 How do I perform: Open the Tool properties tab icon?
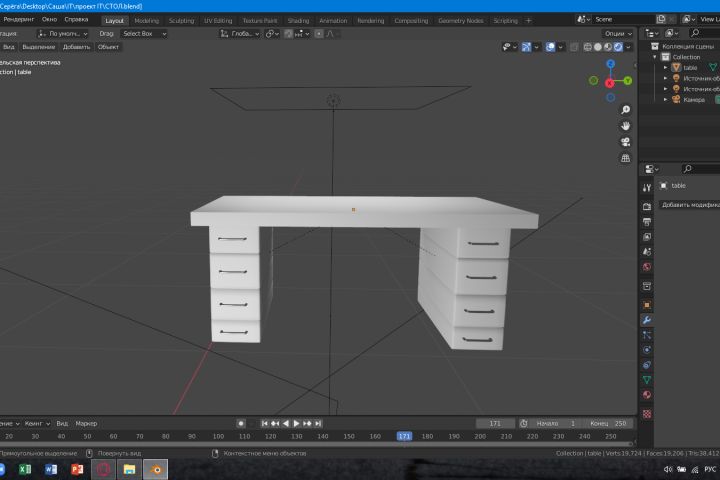click(x=647, y=187)
